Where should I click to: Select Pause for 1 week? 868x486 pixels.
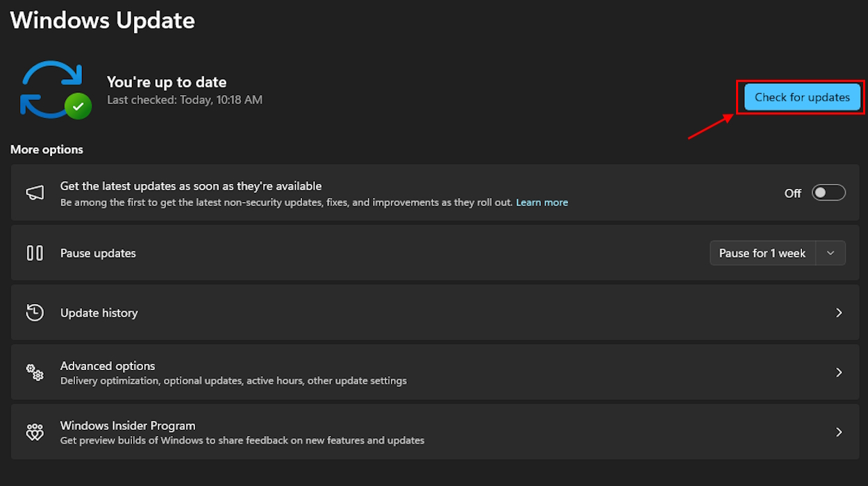click(762, 253)
